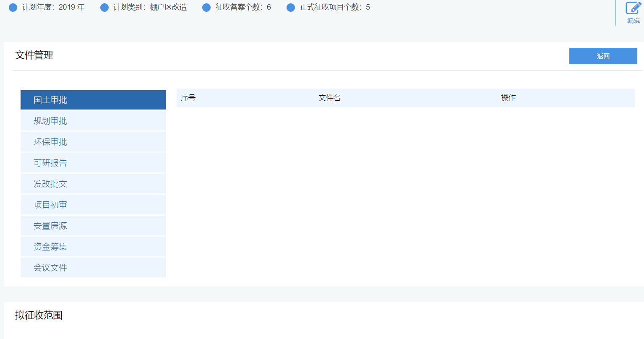Click 征收备案个数：6 text
This screenshot has width=644, height=339.
tap(243, 7)
